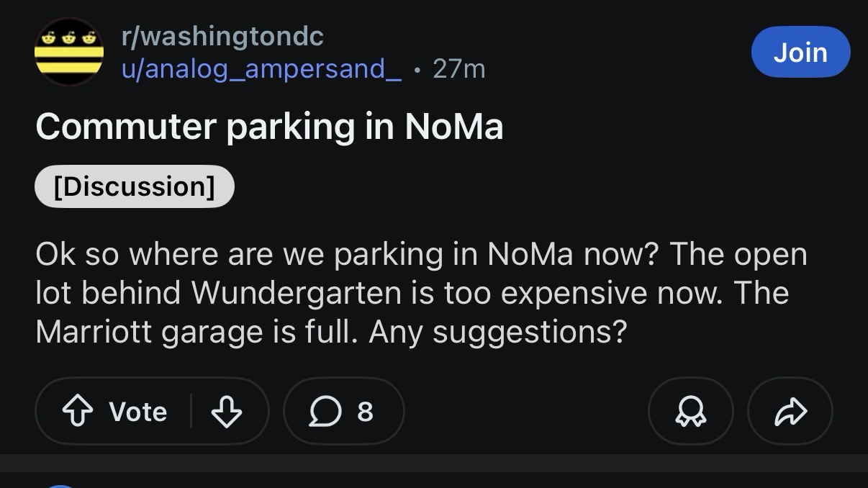Click the "Marriott garage is full" text
This screenshot has height=488, width=868.
click(194, 332)
